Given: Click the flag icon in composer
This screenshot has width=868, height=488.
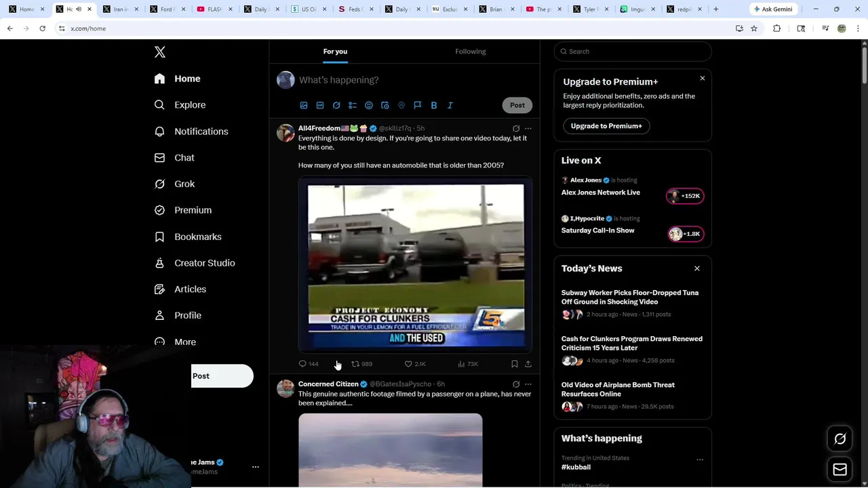Looking at the screenshot, I should (x=418, y=105).
